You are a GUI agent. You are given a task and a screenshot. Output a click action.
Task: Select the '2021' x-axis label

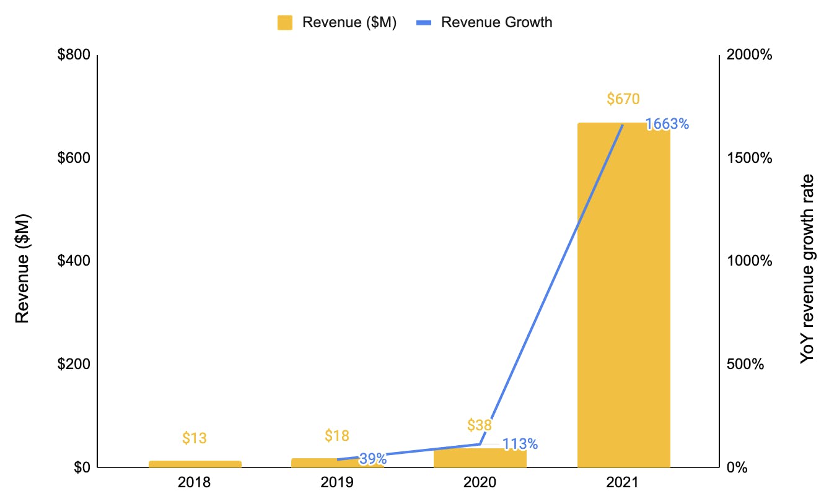[623, 483]
